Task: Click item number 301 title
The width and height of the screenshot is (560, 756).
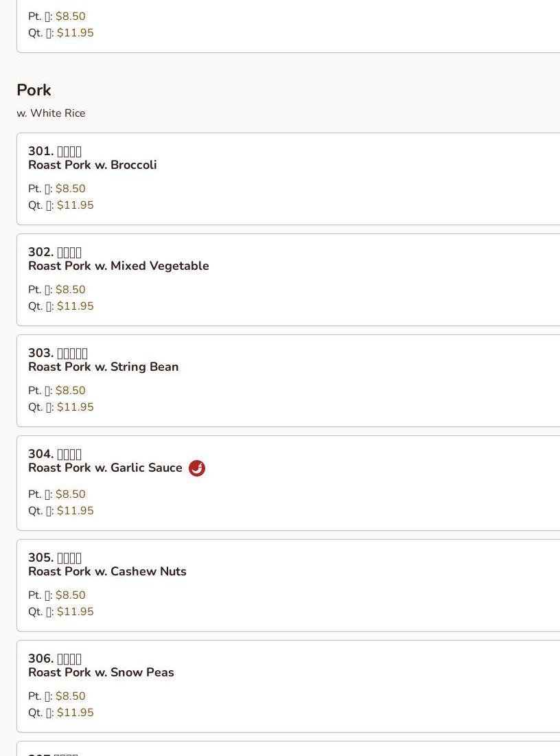Action: pos(55,151)
